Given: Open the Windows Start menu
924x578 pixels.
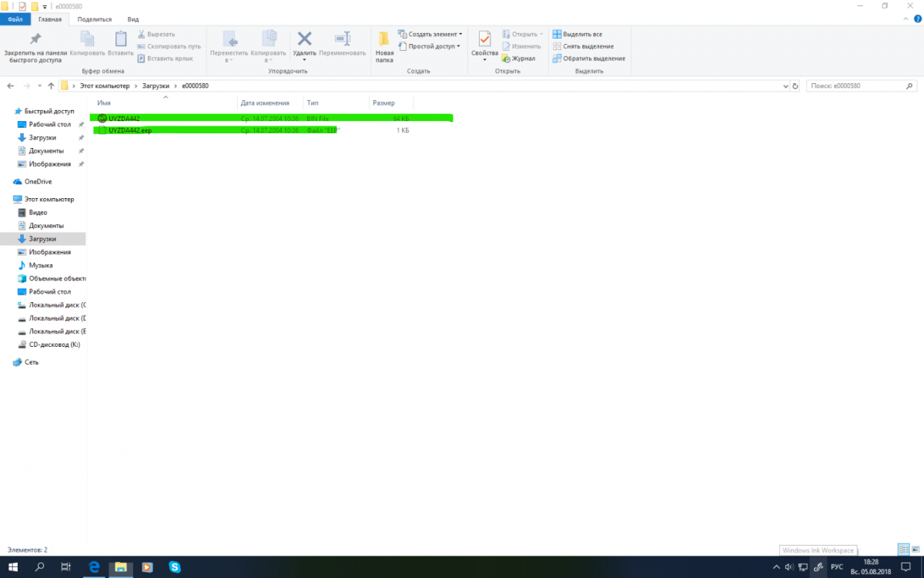Looking at the screenshot, I should click(13, 567).
